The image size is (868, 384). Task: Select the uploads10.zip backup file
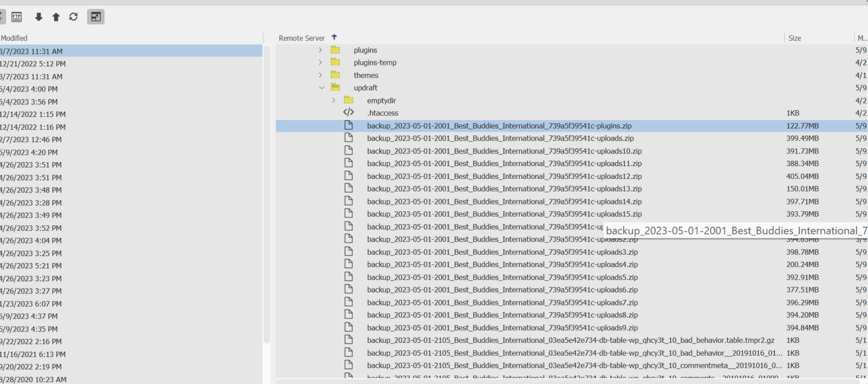(504, 151)
